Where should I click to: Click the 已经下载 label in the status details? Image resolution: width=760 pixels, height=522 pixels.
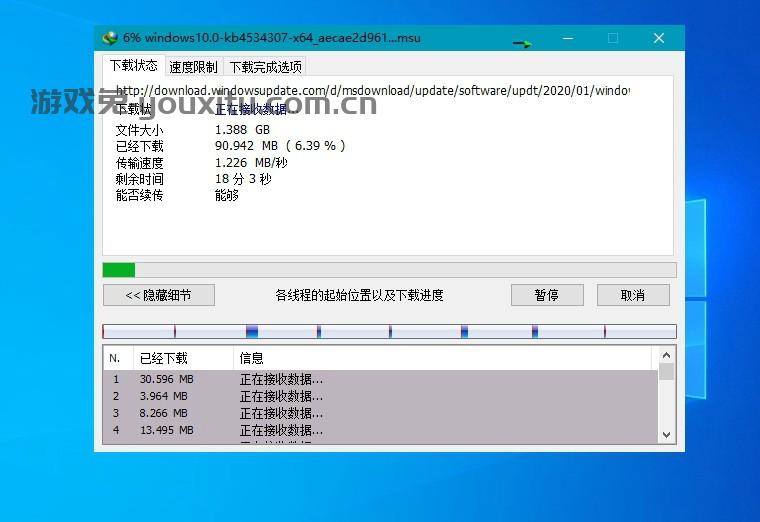140,146
